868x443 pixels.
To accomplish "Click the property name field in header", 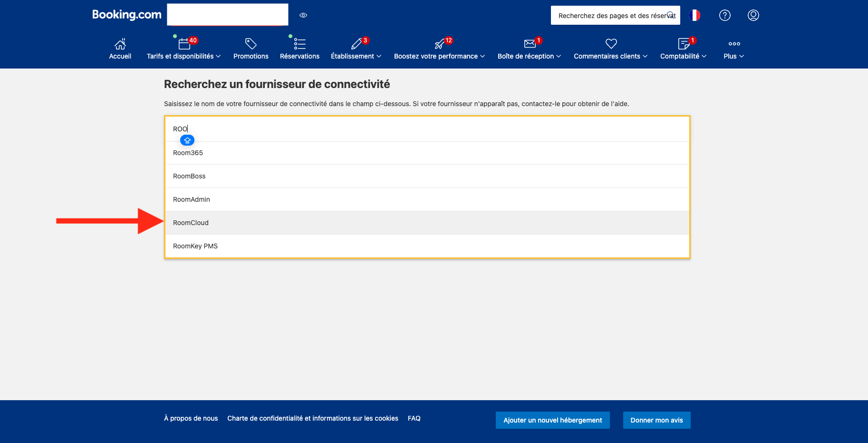I will [x=228, y=15].
